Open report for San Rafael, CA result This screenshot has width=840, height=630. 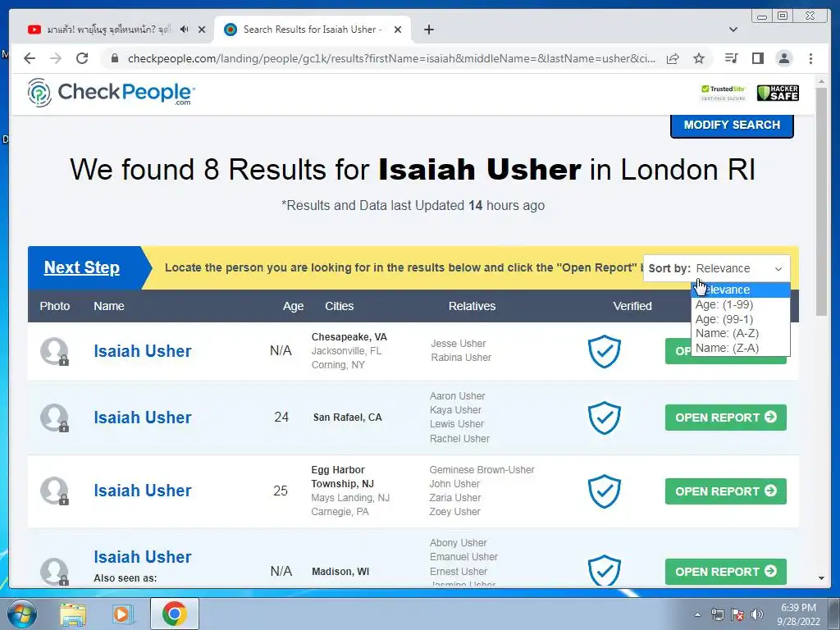point(725,418)
